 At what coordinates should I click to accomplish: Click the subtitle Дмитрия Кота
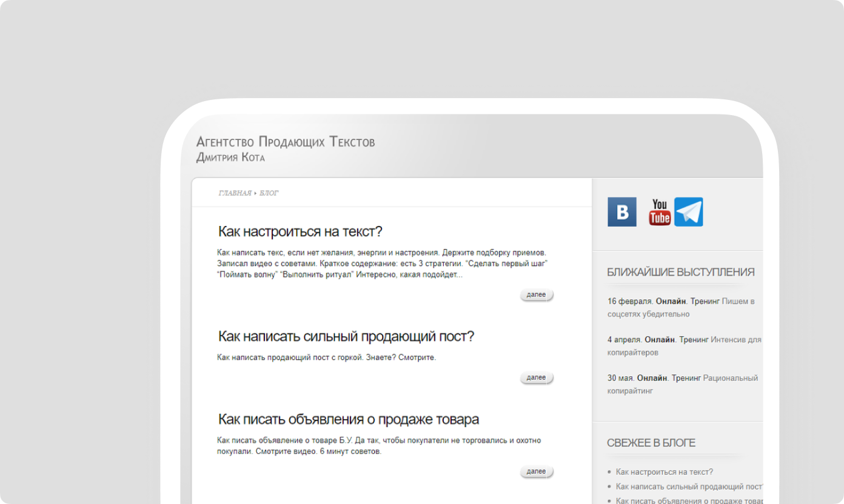pyautogui.click(x=230, y=158)
